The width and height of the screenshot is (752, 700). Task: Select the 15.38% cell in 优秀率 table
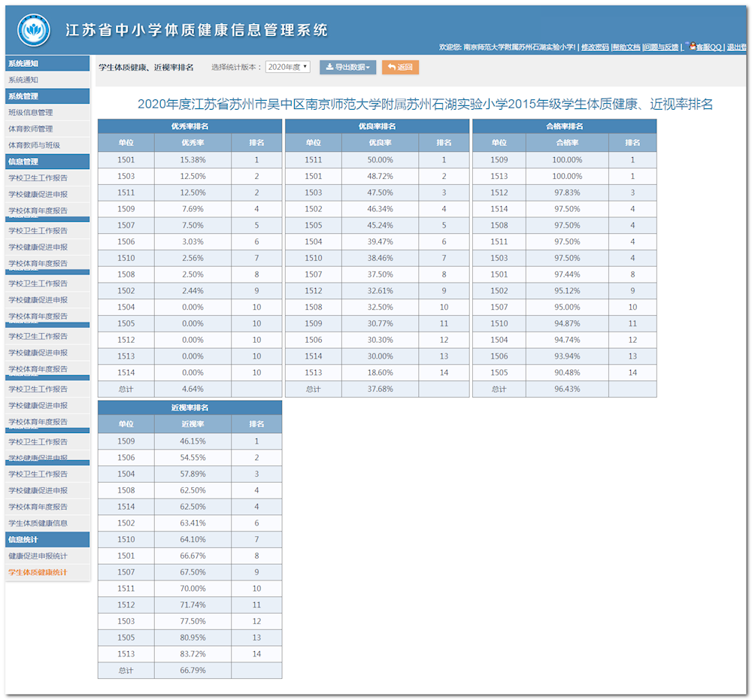193,159
